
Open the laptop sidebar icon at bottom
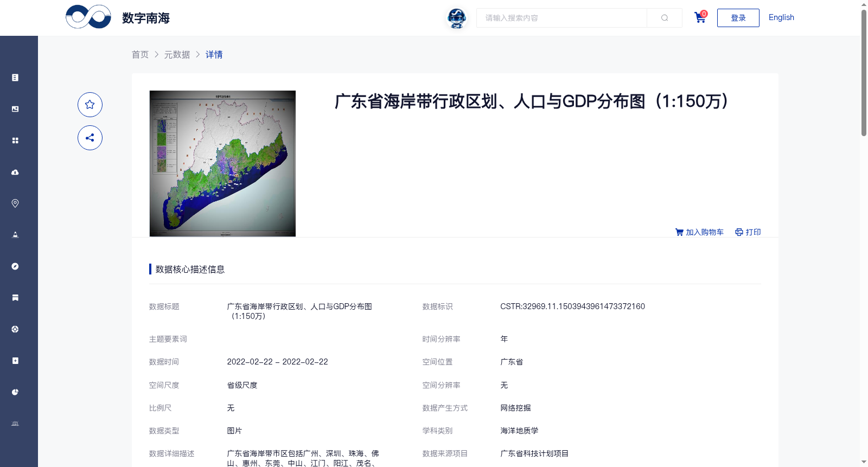coord(15,424)
